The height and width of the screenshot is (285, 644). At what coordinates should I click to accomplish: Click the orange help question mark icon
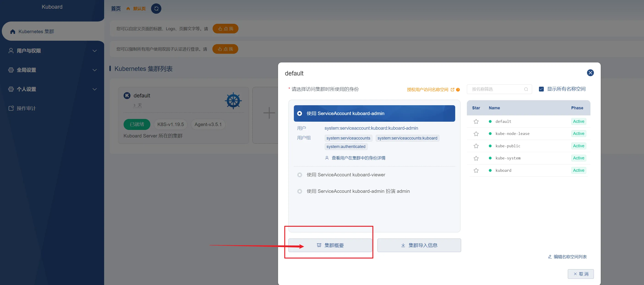point(458,90)
